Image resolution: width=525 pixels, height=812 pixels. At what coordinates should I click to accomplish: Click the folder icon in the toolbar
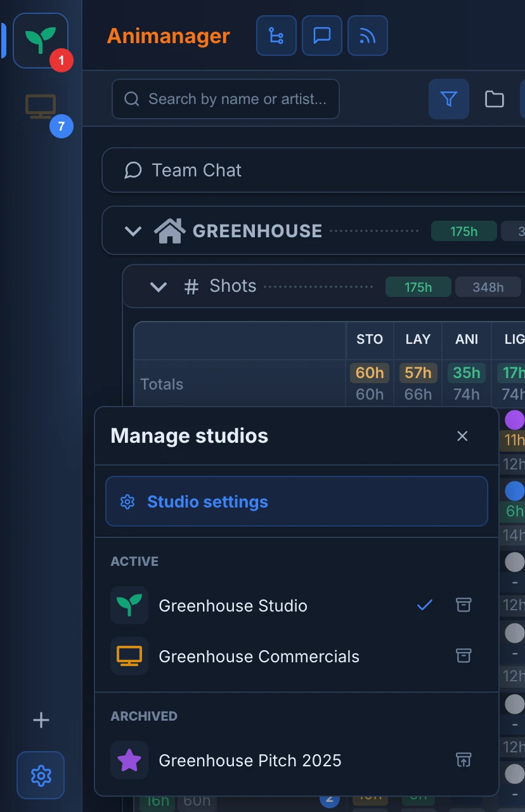click(495, 99)
